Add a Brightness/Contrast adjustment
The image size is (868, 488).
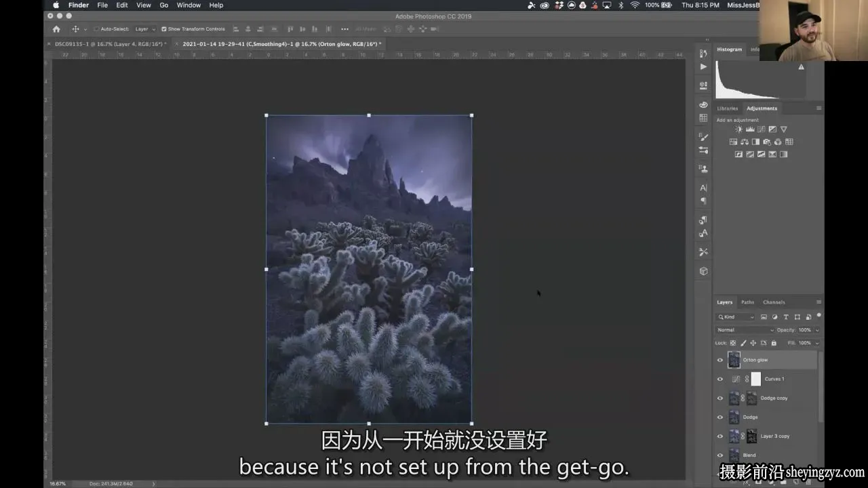[x=738, y=129]
